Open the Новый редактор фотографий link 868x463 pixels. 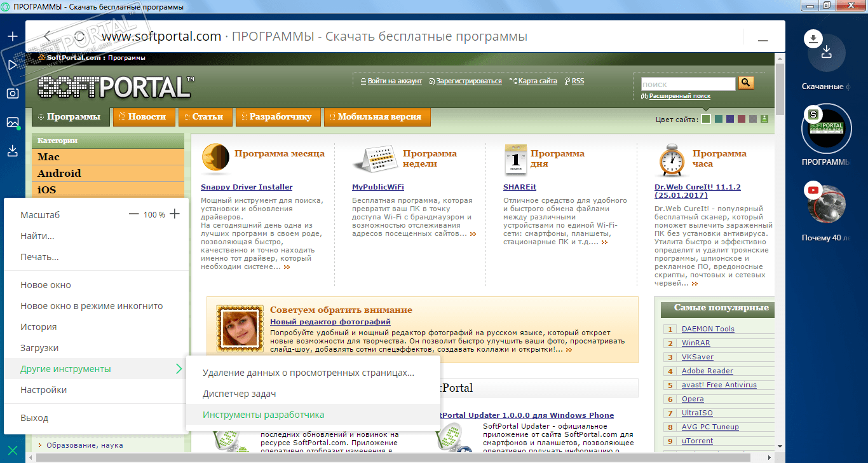pos(330,322)
